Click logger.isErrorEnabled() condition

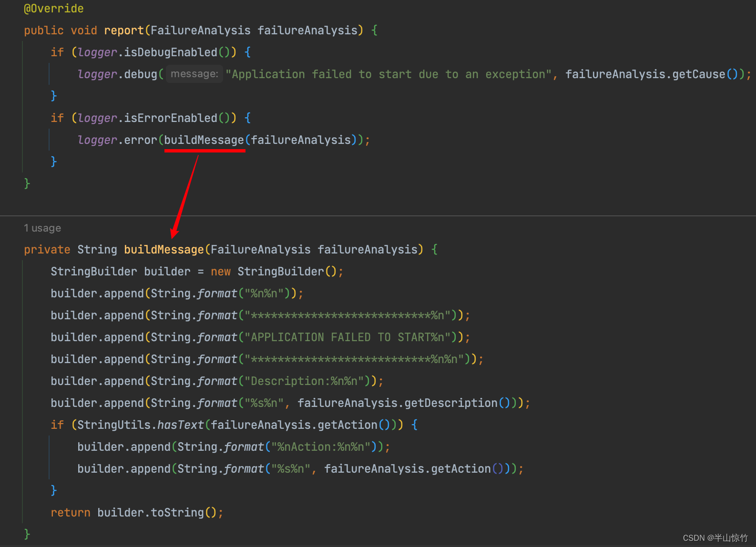coord(154,118)
